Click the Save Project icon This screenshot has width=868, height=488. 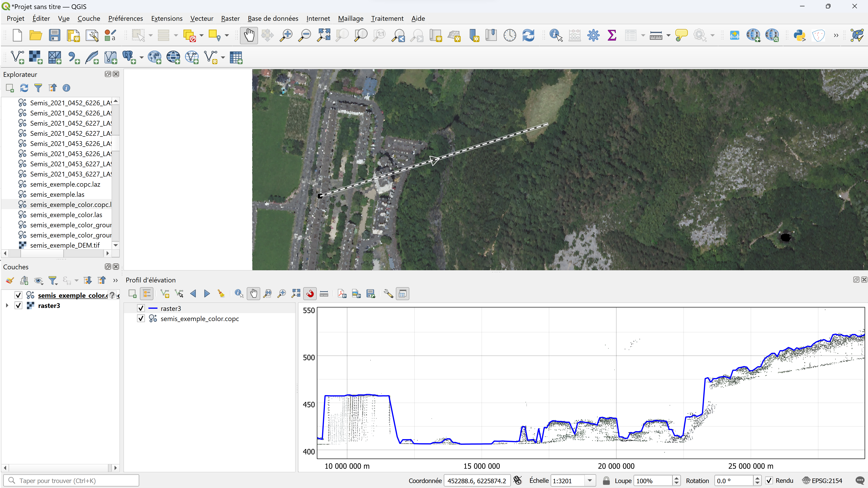point(54,35)
